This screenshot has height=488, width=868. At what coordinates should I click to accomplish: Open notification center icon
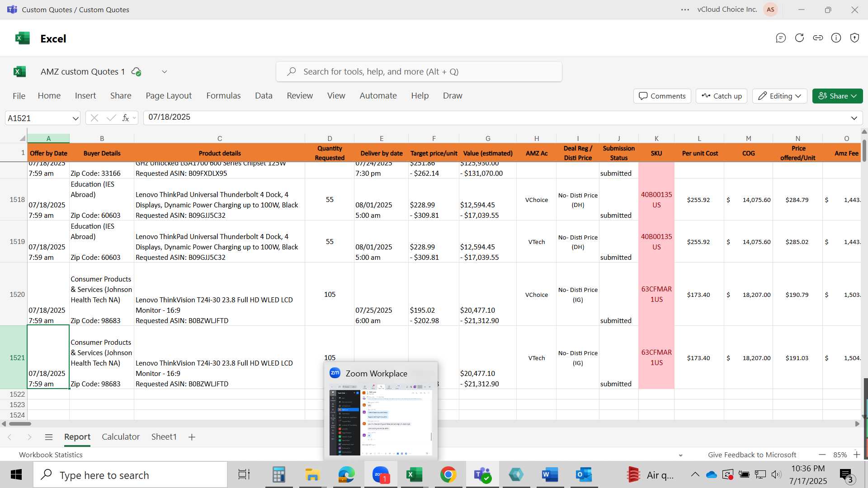[846, 475]
